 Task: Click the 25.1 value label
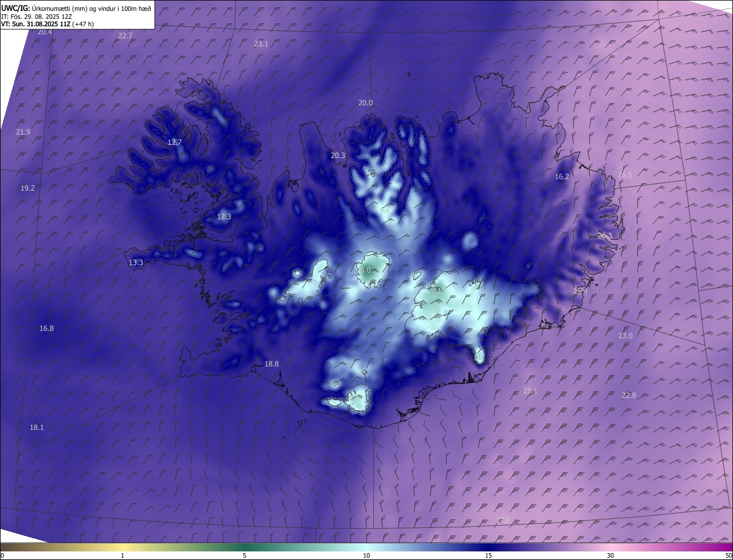[x=530, y=391]
